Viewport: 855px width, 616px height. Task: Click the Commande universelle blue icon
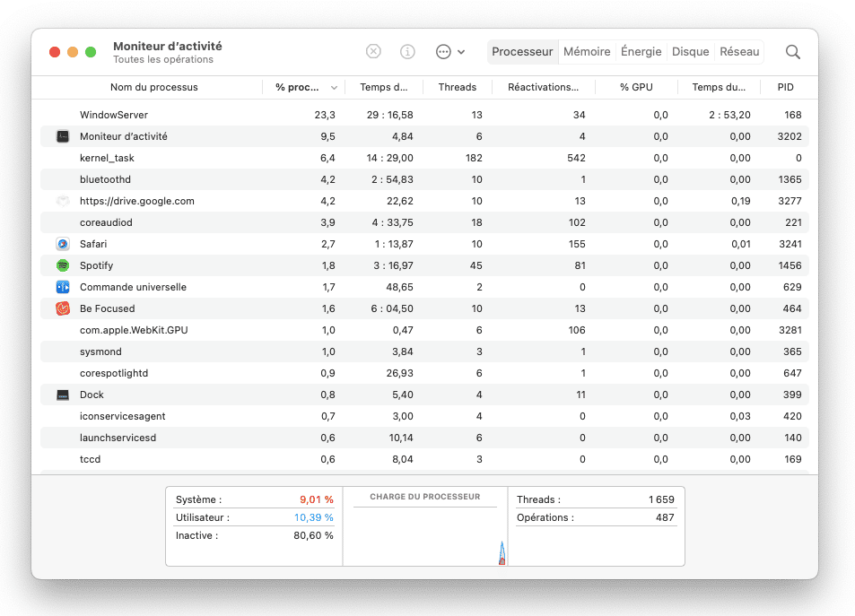[x=63, y=287]
